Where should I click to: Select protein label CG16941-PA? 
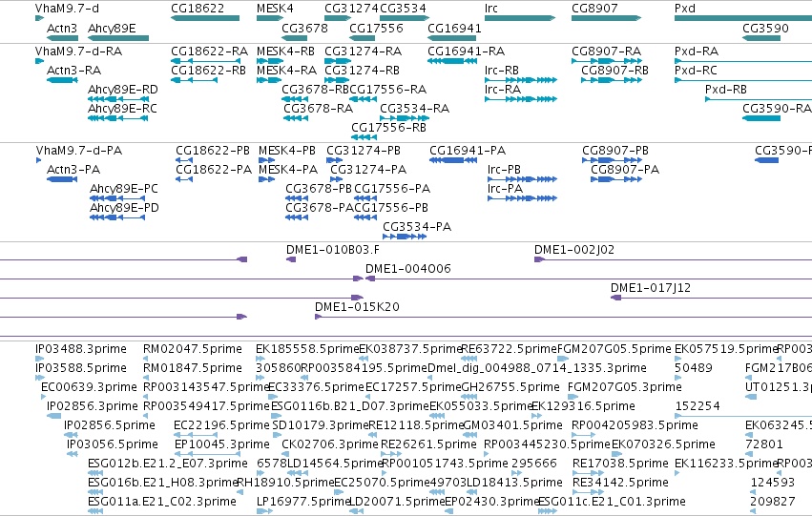(468, 151)
